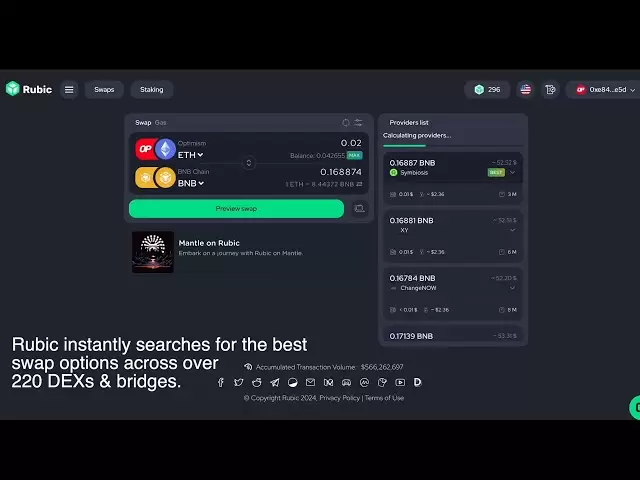Open the Terms of Use link
Image resolution: width=640 pixels, height=480 pixels.
(x=384, y=398)
